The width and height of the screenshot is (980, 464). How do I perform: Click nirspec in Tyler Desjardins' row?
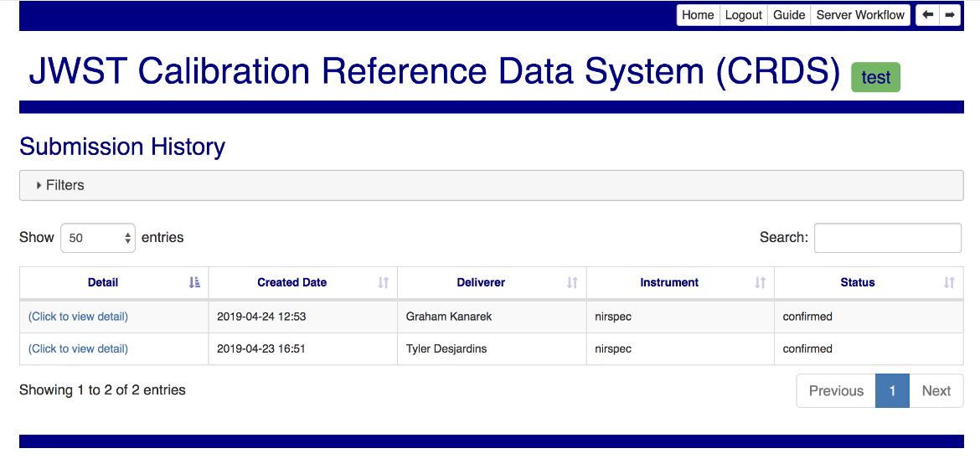coord(613,348)
